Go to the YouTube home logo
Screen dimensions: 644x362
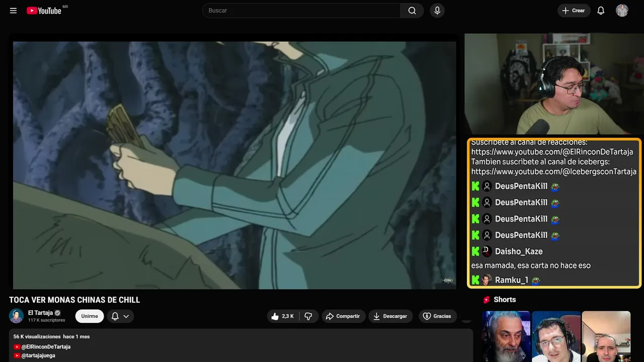pos(44,11)
